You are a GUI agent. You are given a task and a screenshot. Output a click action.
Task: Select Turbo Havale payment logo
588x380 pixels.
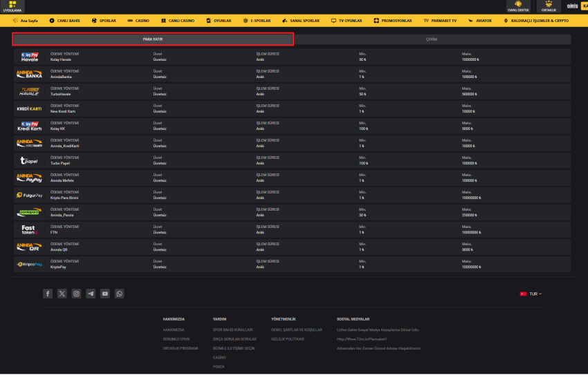coord(29,91)
